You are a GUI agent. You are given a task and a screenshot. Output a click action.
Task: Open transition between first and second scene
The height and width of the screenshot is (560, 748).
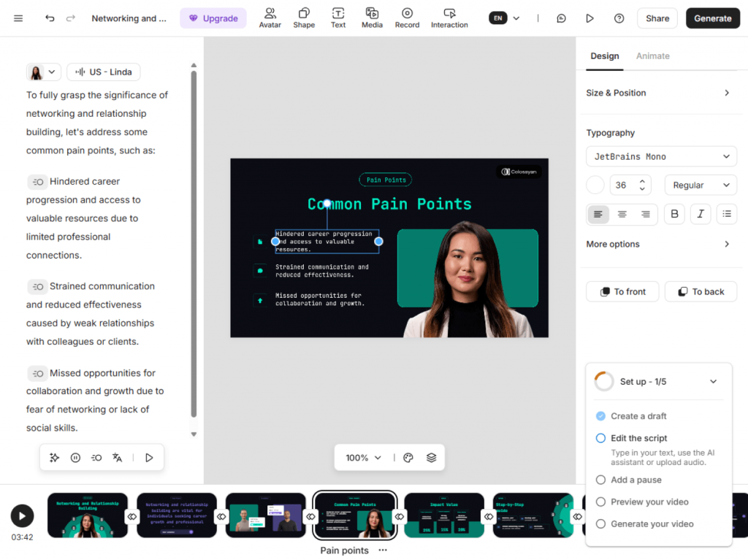[132, 516]
